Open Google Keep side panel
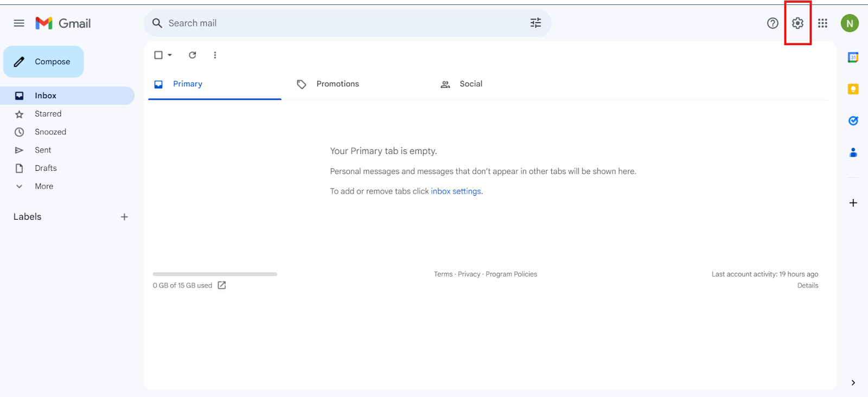The image size is (868, 397). pos(853,89)
